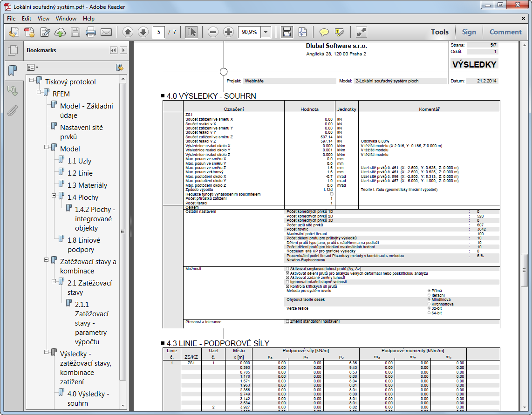
Task: Open the File menu
Action: pyautogui.click(x=11, y=18)
